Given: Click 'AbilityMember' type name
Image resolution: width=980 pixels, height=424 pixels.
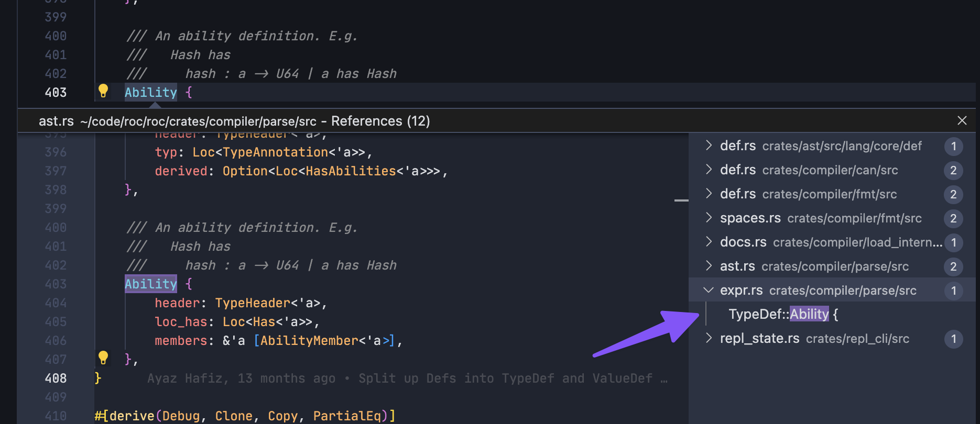Looking at the screenshot, I should [x=309, y=340].
